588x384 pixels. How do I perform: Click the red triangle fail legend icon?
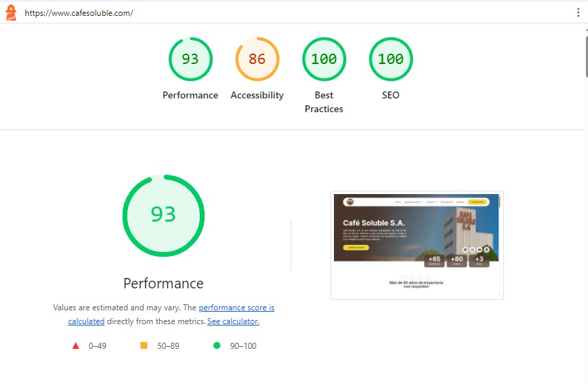pos(76,345)
